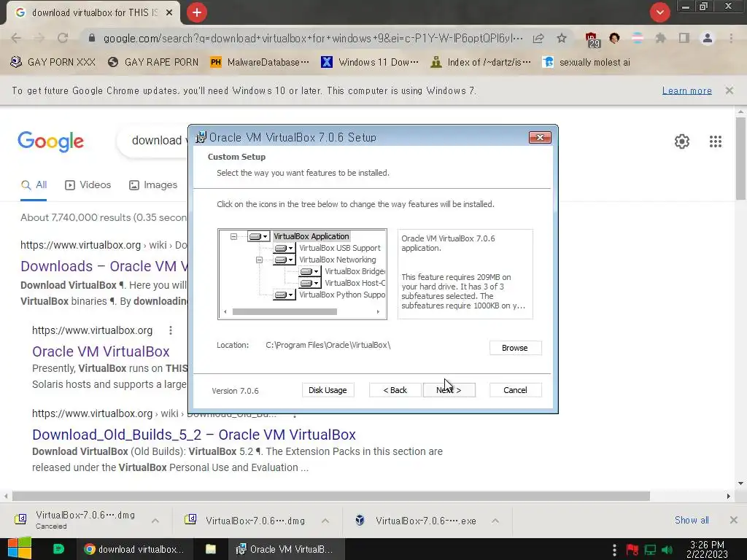The height and width of the screenshot is (560, 747).
Task: Expand options for second VirtualBox dmg download
Action: tap(325, 521)
